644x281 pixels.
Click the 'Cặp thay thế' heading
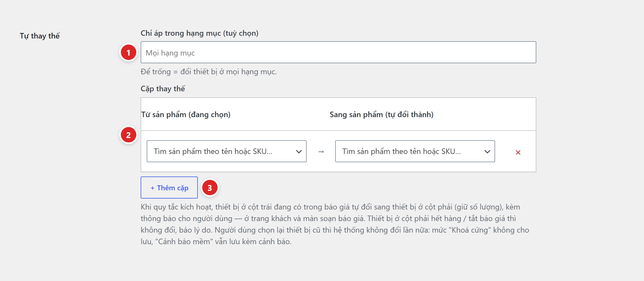click(163, 89)
